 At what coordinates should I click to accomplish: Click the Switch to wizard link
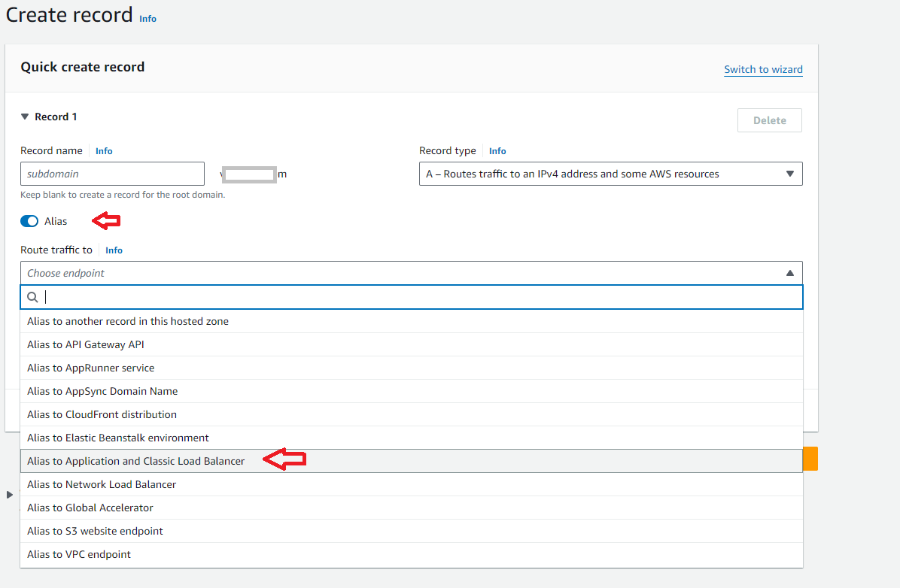coord(763,69)
